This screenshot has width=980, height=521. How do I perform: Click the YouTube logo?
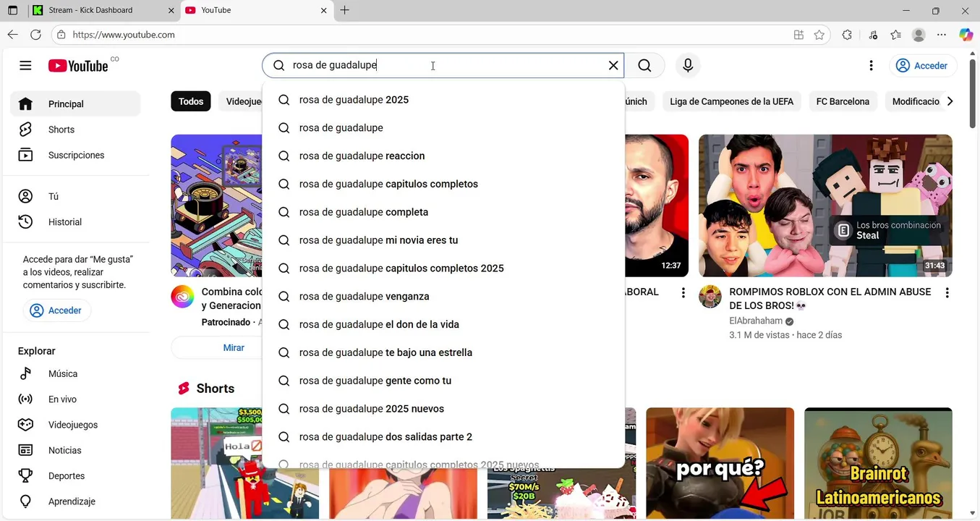[78, 66]
